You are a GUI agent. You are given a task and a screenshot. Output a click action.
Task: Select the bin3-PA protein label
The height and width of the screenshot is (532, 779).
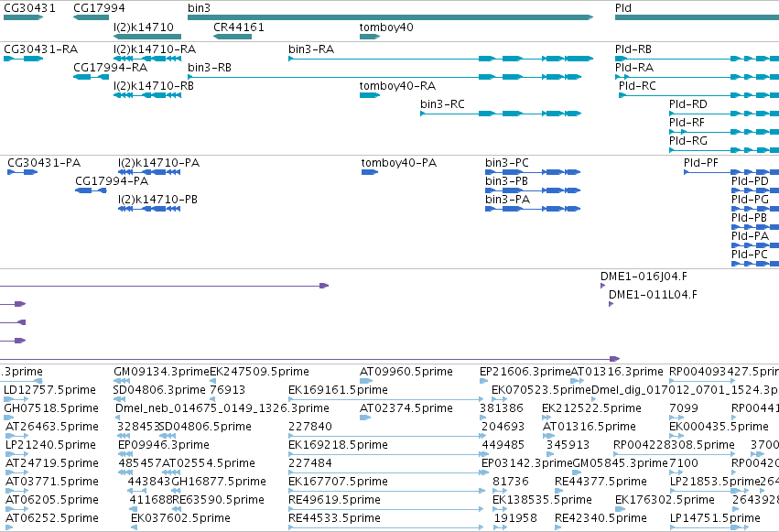(507, 200)
